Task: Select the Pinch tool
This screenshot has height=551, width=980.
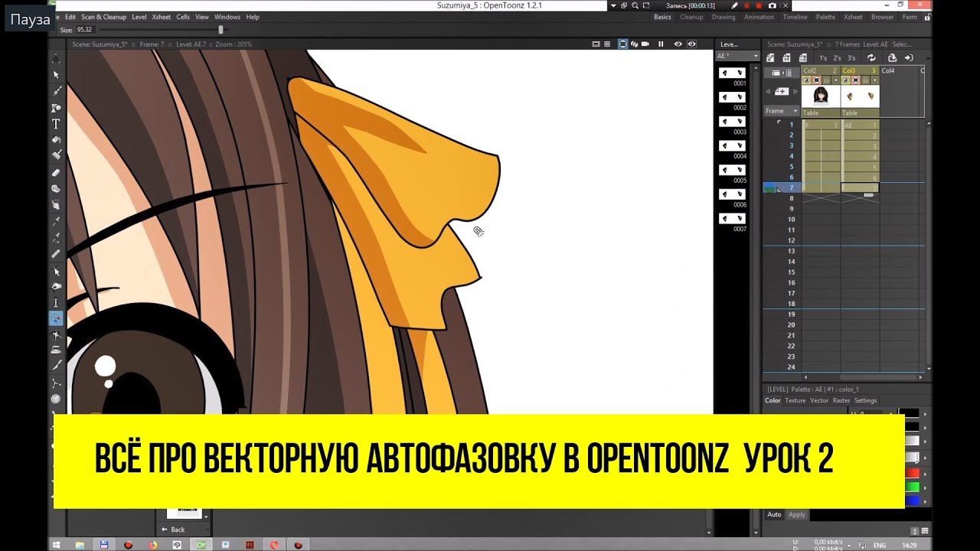Action: click(x=56, y=287)
